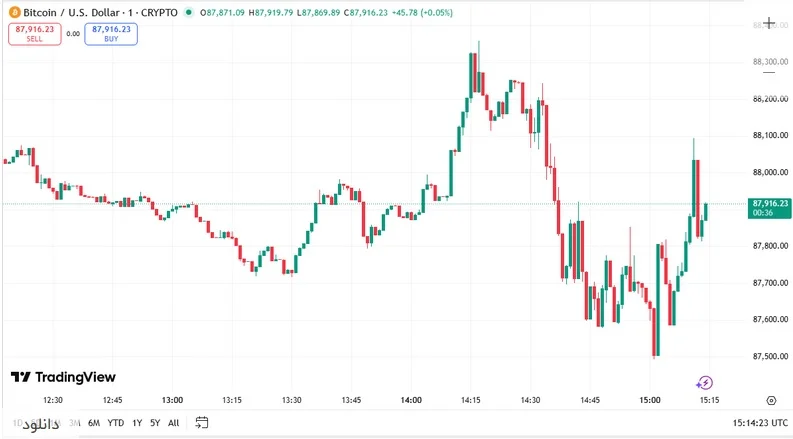This screenshot has height=439, width=793.
Task: Click the red SELL price button
Action: pos(35,33)
